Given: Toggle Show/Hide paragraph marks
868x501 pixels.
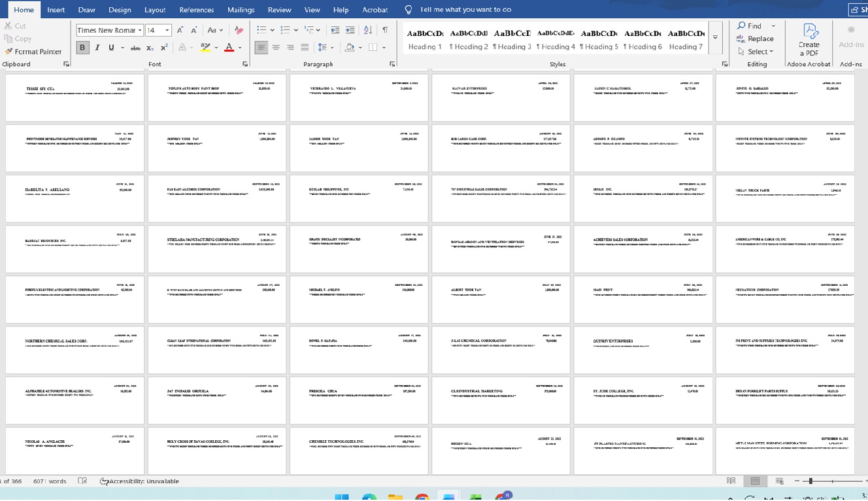Looking at the screenshot, I should click(x=385, y=30).
